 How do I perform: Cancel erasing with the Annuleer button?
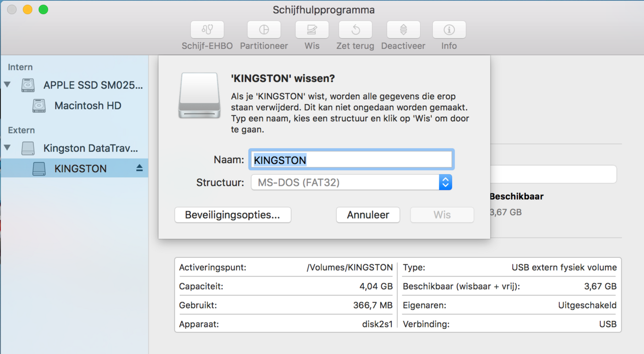[x=368, y=215]
